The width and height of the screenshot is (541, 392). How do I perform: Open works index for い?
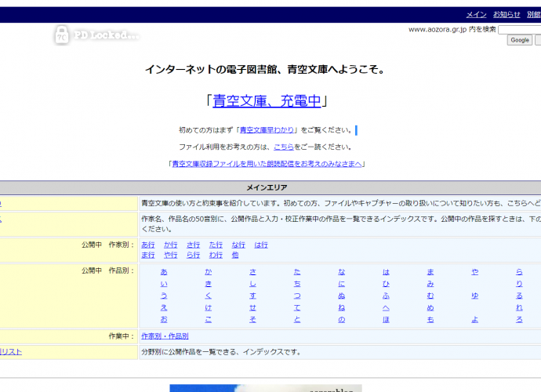(x=164, y=284)
